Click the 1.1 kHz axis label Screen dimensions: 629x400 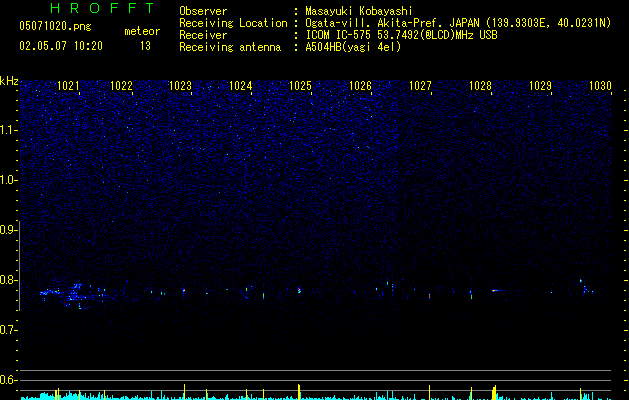click(x=9, y=130)
